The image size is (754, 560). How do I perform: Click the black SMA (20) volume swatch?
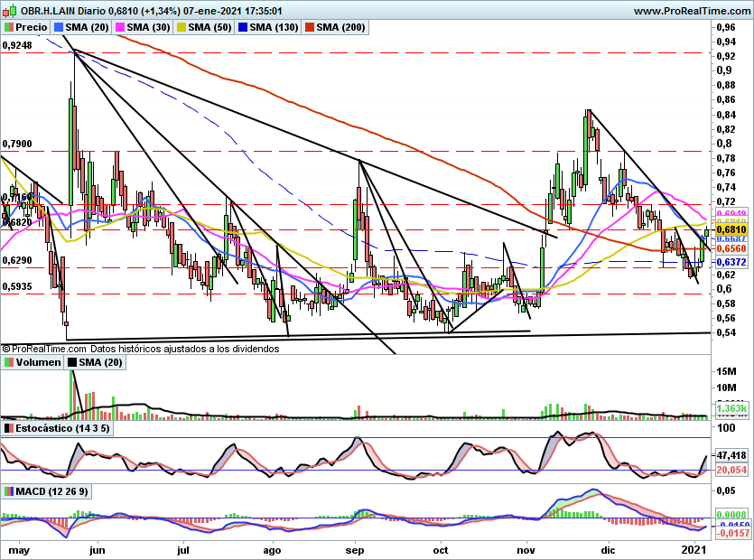point(73,363)
